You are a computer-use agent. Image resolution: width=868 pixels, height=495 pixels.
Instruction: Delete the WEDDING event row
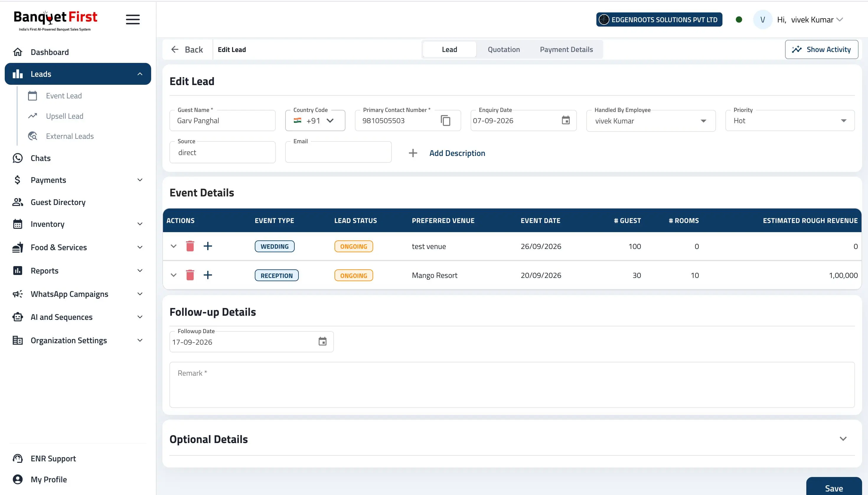[x=190, y=246]
